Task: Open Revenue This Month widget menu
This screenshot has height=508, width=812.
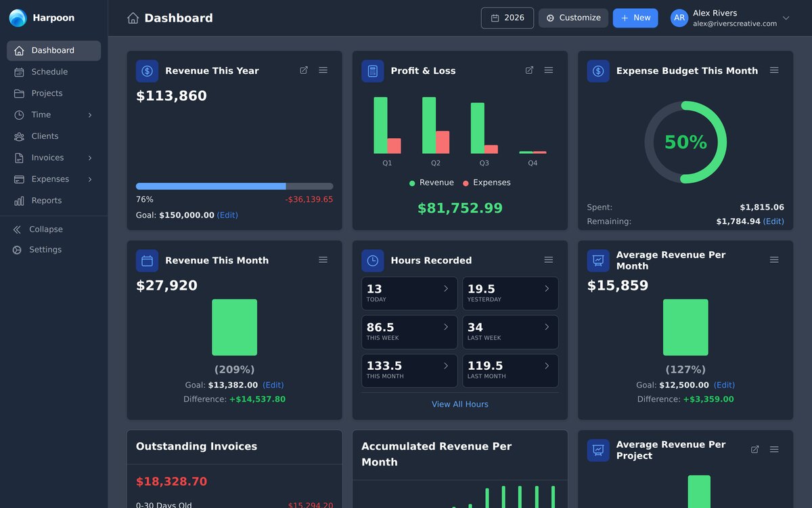Action: click(x=323, y=260)
